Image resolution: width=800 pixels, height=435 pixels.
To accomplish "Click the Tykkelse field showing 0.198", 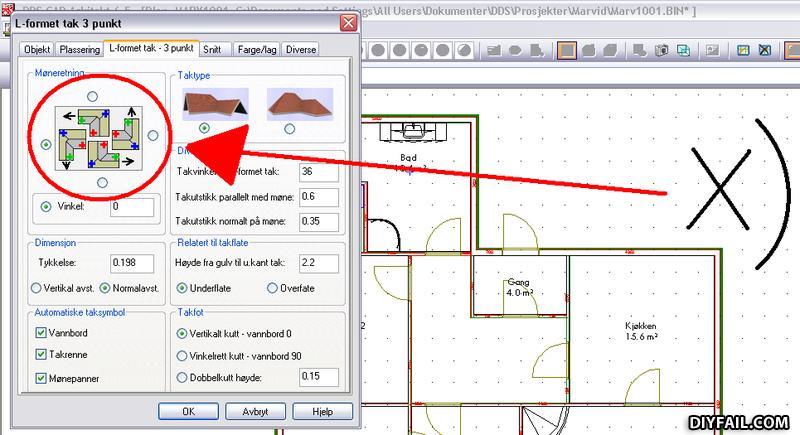I will (132, 263).
